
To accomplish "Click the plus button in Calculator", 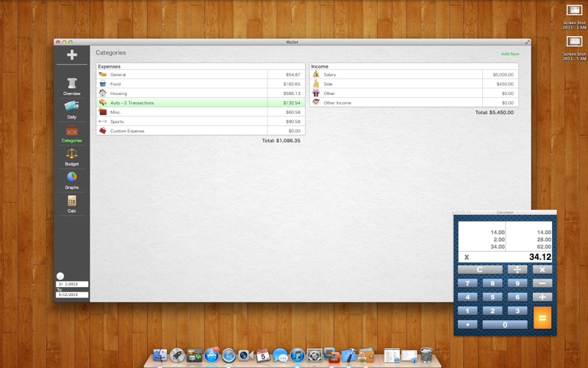I will [x=542, y=297].
